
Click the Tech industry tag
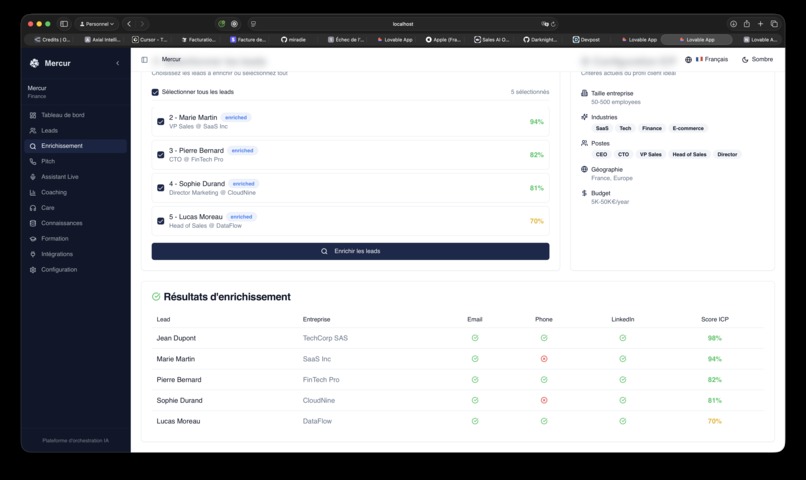click(625, 128)
